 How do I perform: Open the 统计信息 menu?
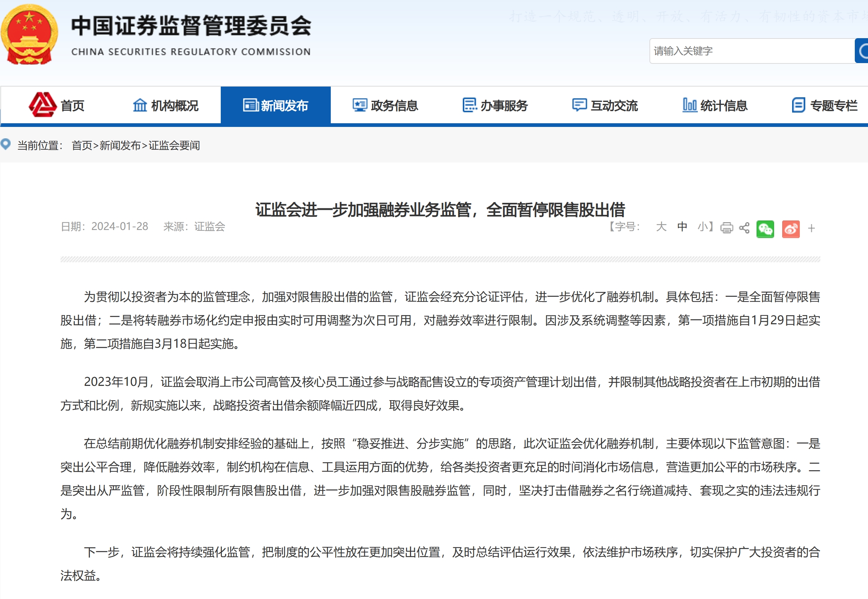click(715, 106)
